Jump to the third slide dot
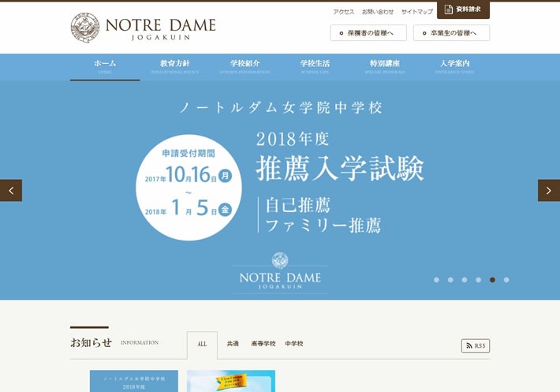The width and height of the screenshot is (560, 392). tap(465, 280)
